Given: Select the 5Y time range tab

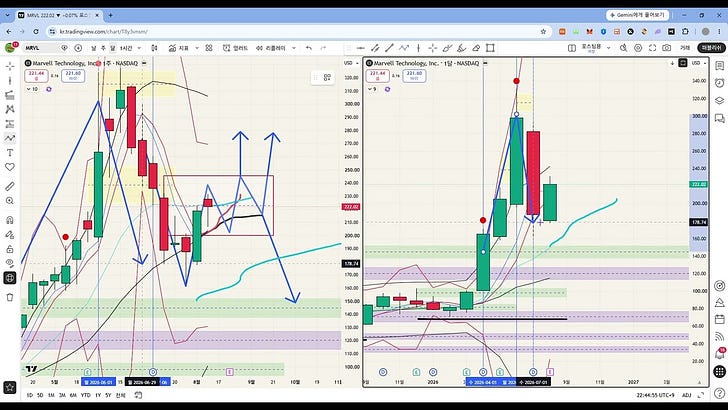Looking at the screenshot, I should 108,395.
